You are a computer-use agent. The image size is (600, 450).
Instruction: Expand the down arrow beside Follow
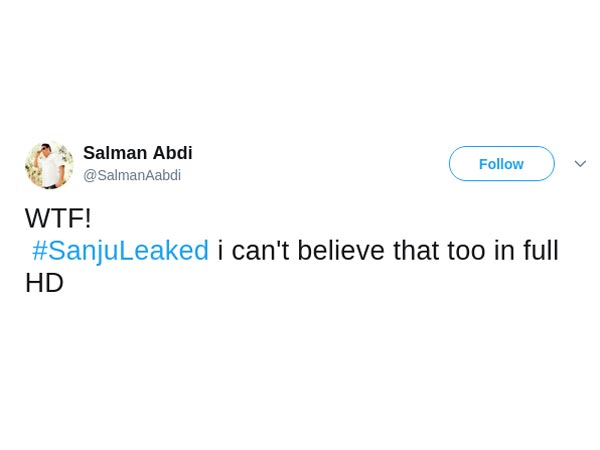tap(580, 164)
